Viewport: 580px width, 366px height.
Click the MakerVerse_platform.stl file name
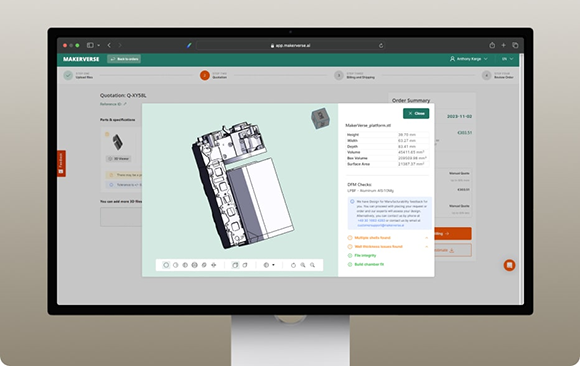(x=368, y=125)
